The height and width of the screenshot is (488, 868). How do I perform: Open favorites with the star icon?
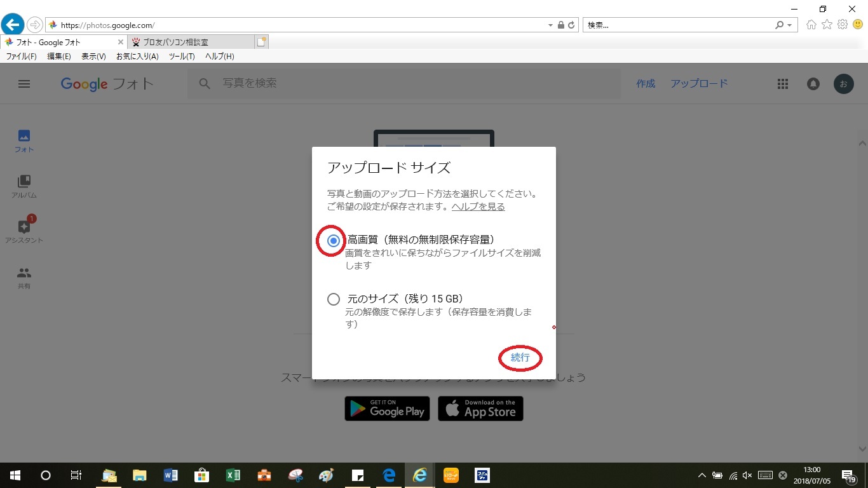click(827, 25)
